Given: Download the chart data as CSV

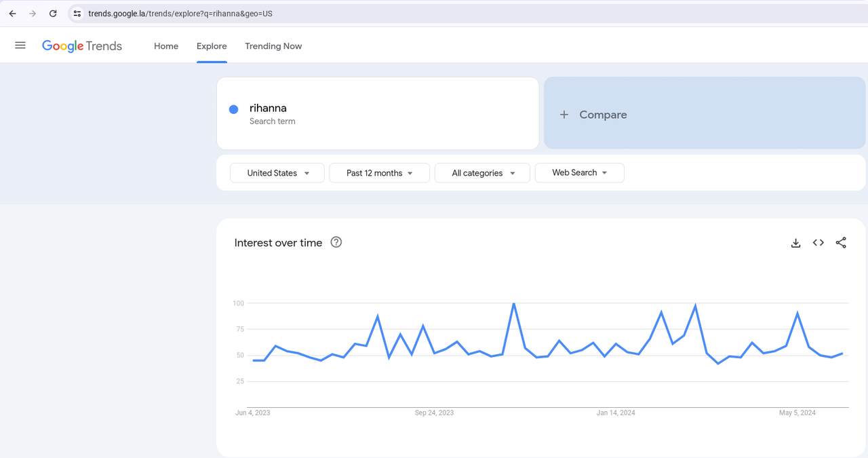Looking at the screenshot, I should coord(795,243).
